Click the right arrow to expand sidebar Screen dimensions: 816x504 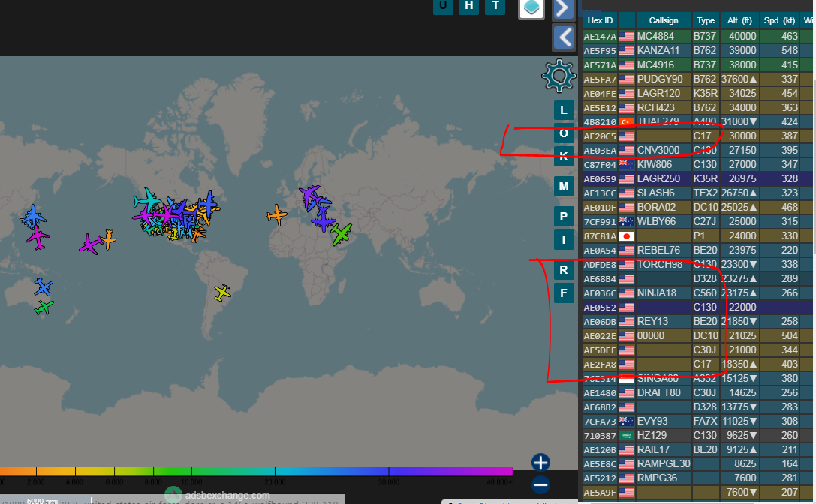click(x=564, y=9)
